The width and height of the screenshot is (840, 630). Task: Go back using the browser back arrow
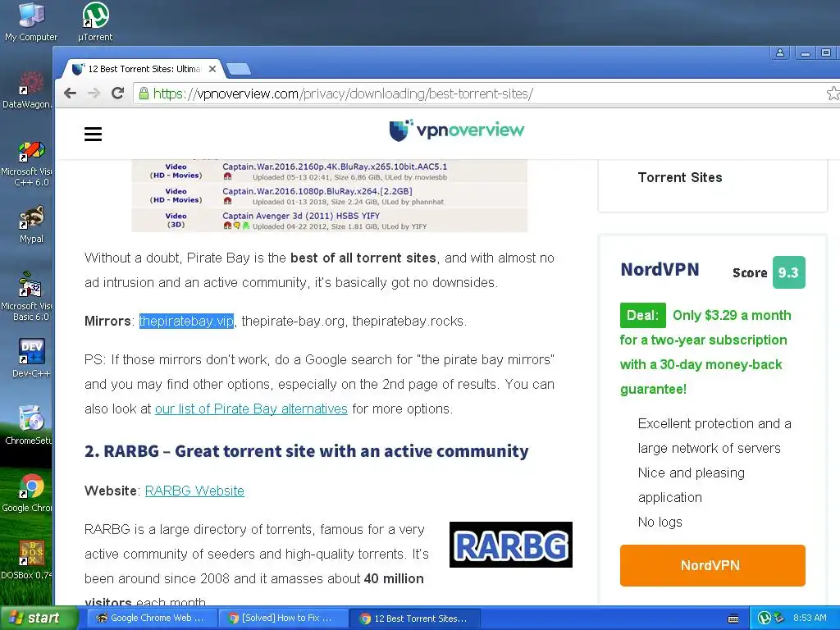71,94
